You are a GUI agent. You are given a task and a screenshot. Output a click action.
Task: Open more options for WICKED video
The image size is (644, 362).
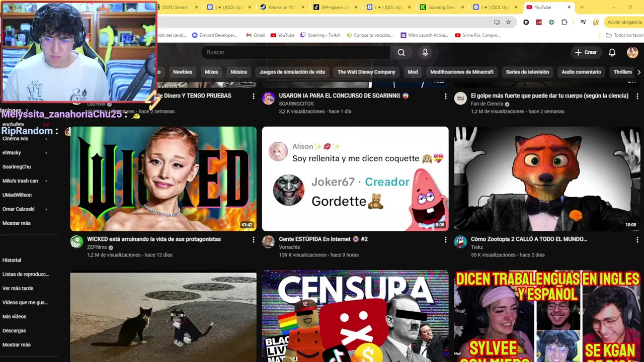[254, 240]
